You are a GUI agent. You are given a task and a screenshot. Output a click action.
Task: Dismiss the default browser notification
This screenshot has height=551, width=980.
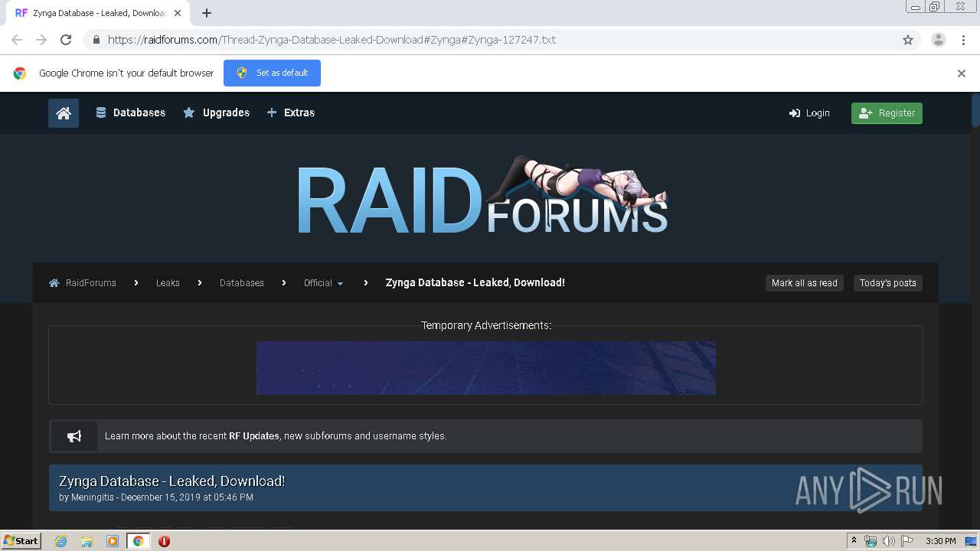pos(962,73)
